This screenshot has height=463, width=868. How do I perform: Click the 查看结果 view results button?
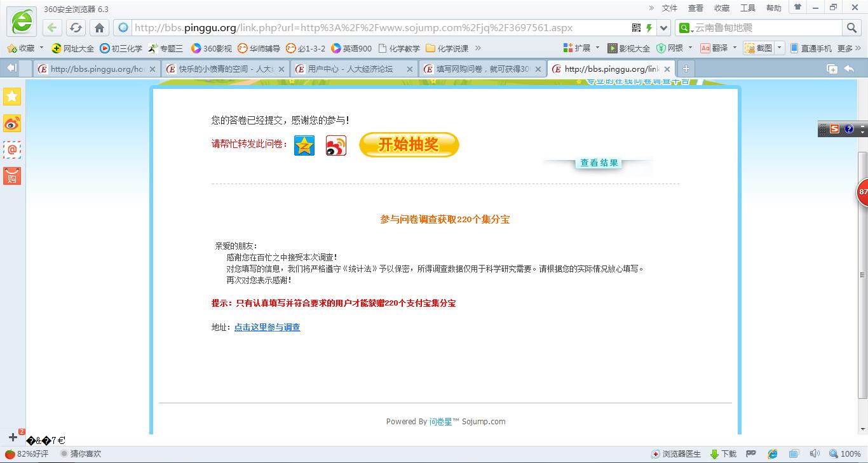pyautogui.click(x=599, y=163)
